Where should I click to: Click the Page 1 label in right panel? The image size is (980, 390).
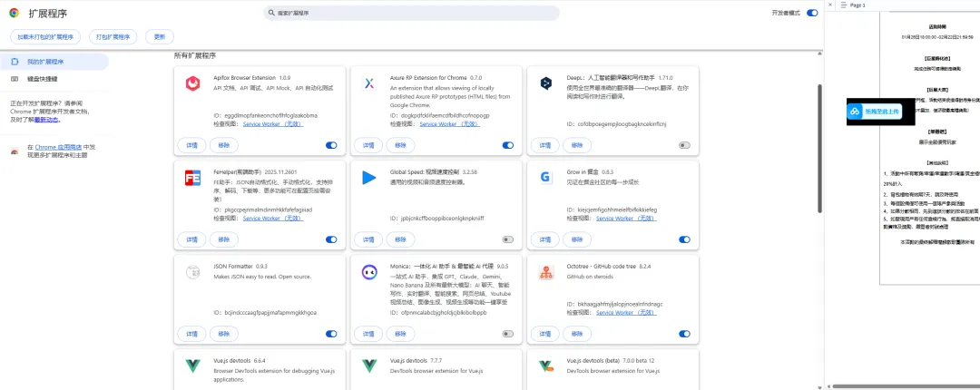click(x=857, y=5)
